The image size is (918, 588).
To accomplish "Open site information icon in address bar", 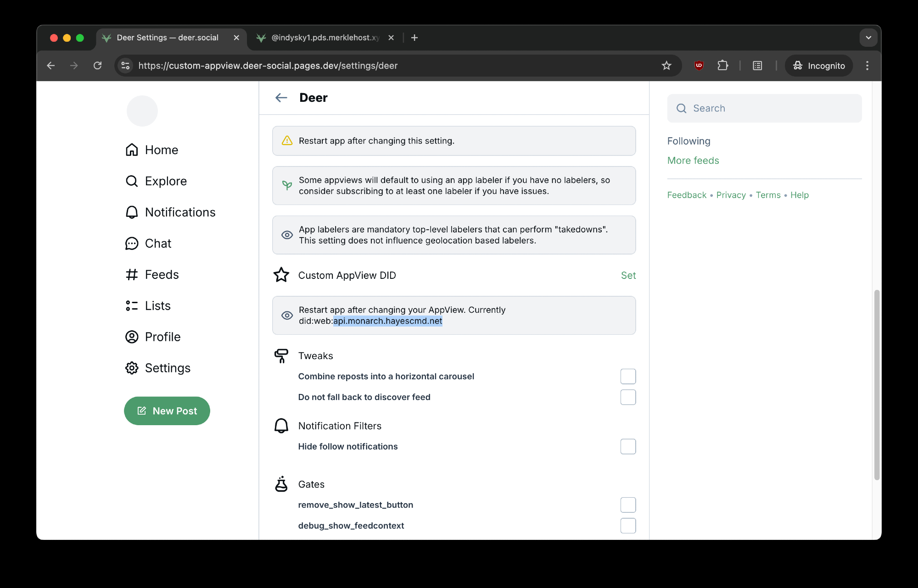I will 125,66.
